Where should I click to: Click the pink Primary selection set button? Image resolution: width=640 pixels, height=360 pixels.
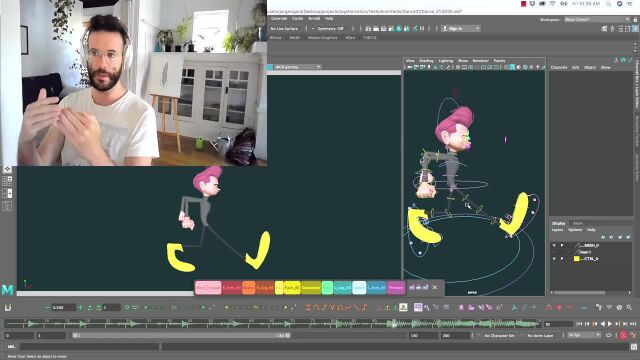[396, 288]
